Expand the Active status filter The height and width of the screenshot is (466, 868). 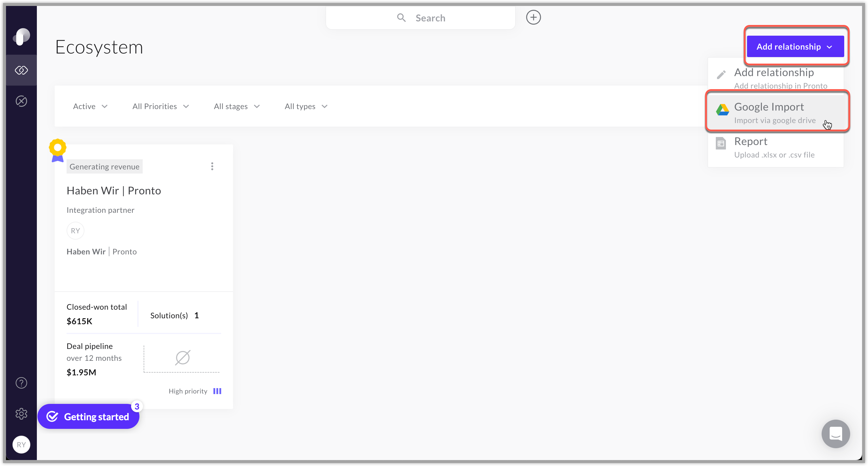(x=90, y=106)
